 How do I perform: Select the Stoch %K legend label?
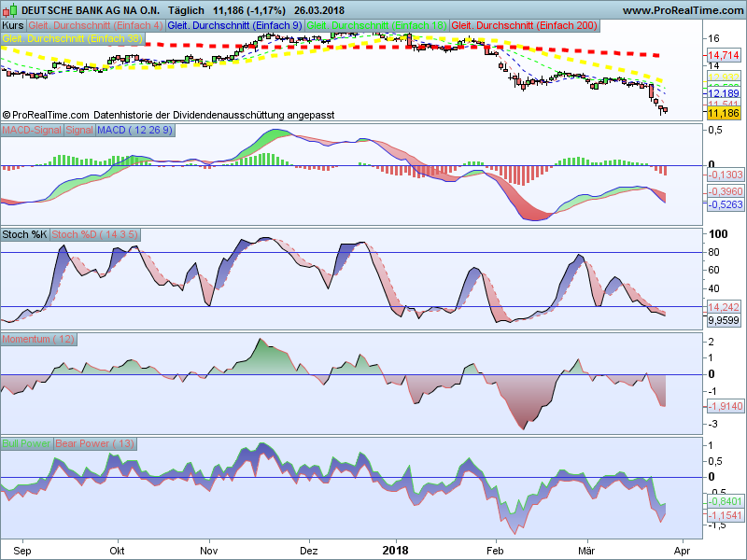24,235
